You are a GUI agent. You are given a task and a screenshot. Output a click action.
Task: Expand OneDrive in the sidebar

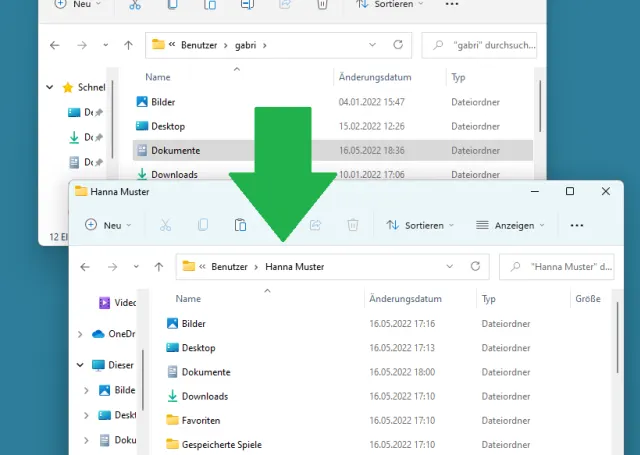tap(80, 335)
